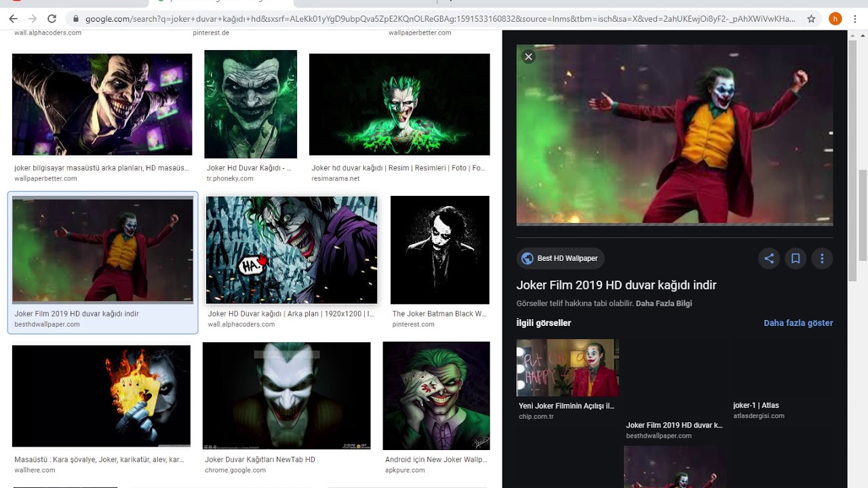The width and height of the screenshot is (868, 488).
Task: Select wallhere.com flaming cards Joker thumbnail
Action: click(101, 396)
